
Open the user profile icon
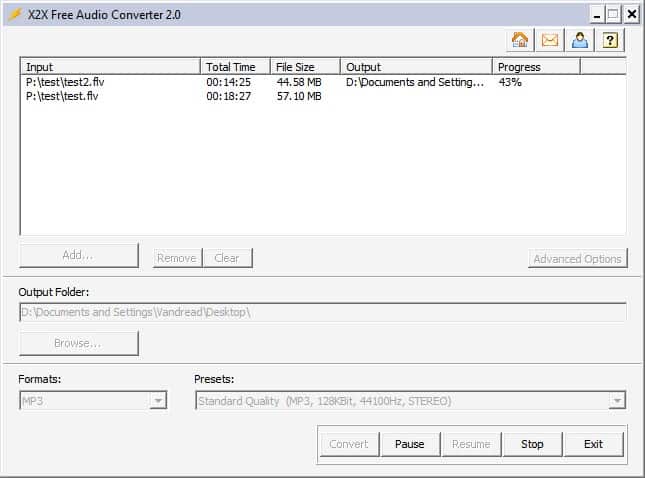tap(580, 40)
